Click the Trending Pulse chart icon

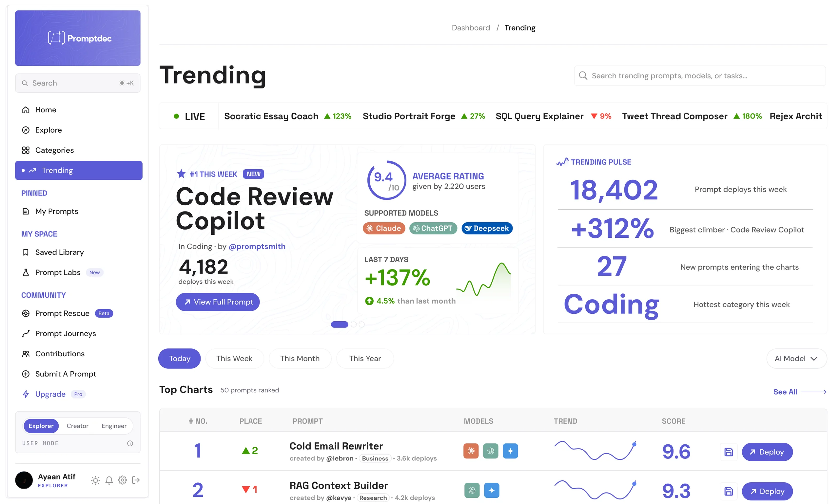[x=562, y=162]
